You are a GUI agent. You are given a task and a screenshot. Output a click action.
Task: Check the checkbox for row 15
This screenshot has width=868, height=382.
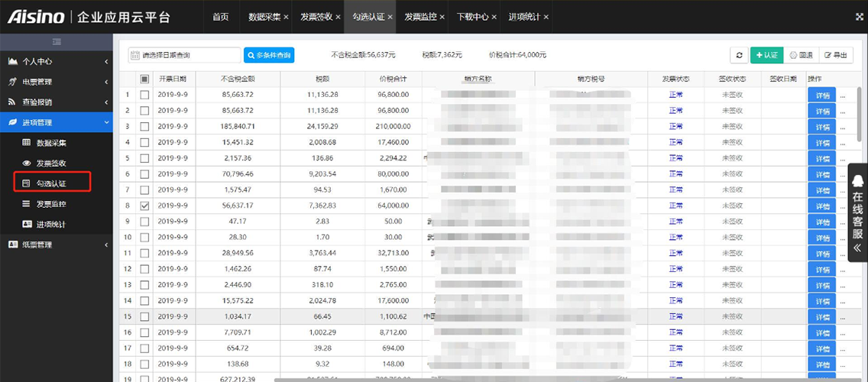coord(144,317)
